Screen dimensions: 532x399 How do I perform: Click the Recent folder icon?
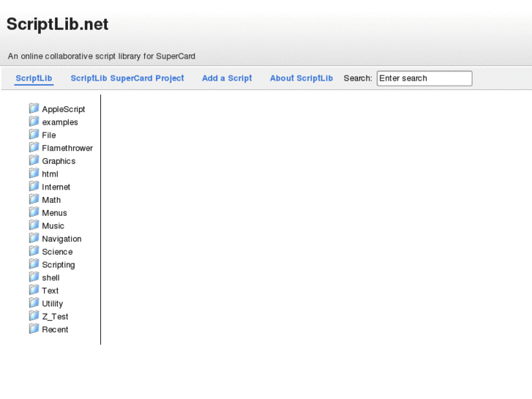[34, 329]
